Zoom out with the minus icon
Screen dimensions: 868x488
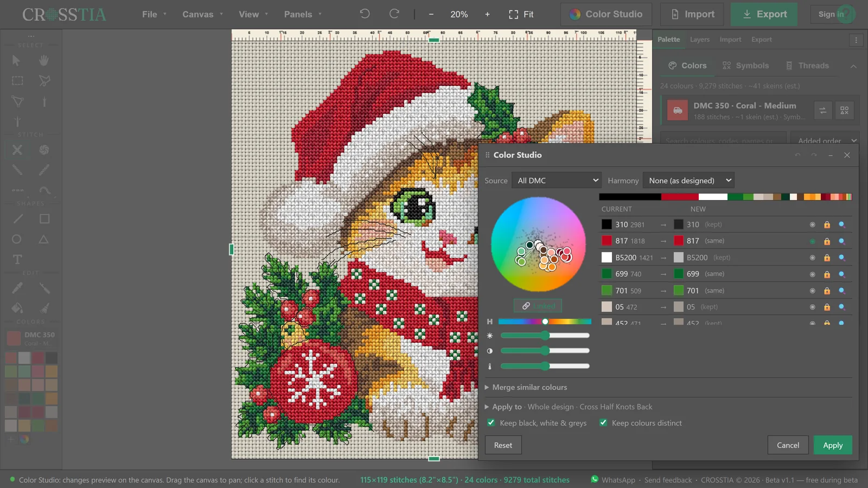[431, 15]
